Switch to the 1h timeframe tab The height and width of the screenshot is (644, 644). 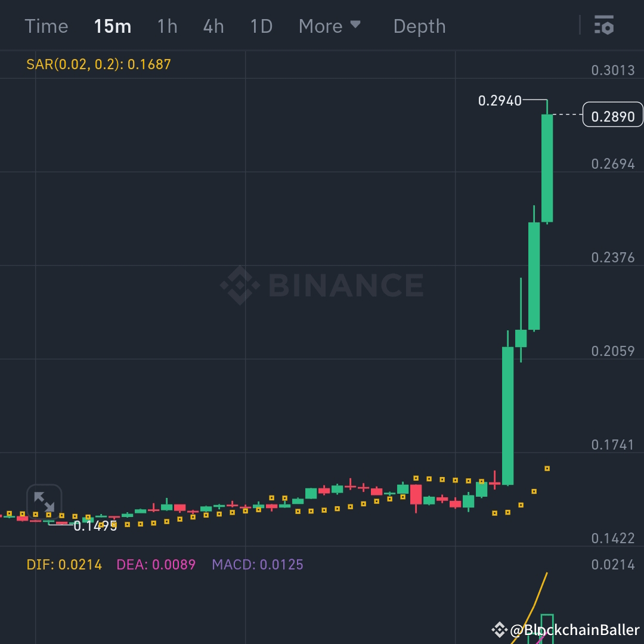pyautogui.click(x=167, y=26)
